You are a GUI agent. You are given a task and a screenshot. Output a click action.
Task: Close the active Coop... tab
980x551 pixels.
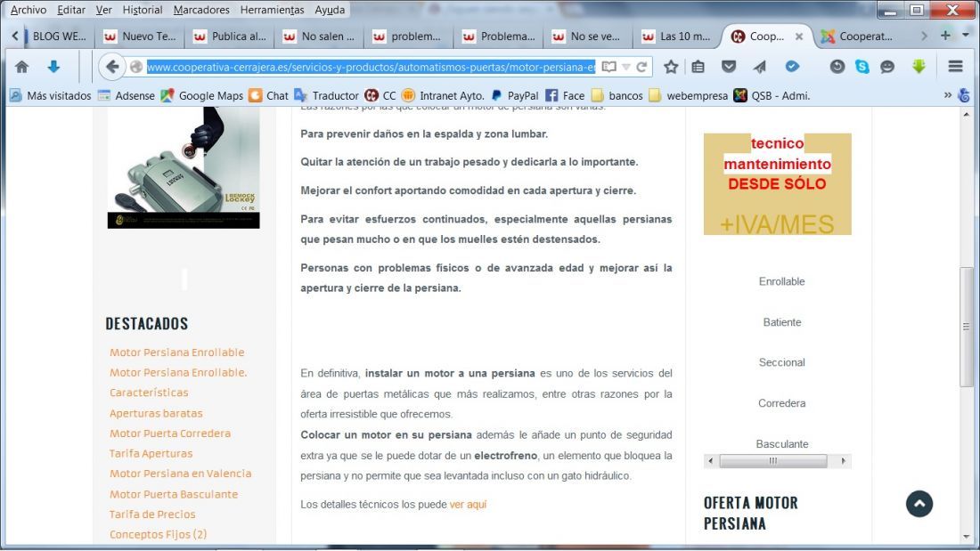pos(799,36)
